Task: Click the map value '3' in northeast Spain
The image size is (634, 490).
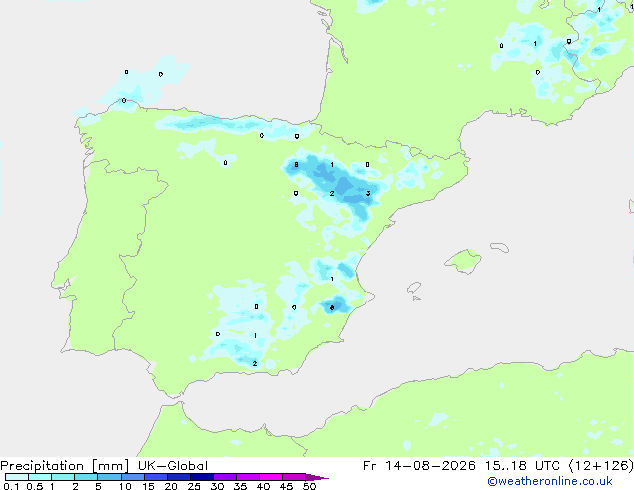Action: pos(368,193)
